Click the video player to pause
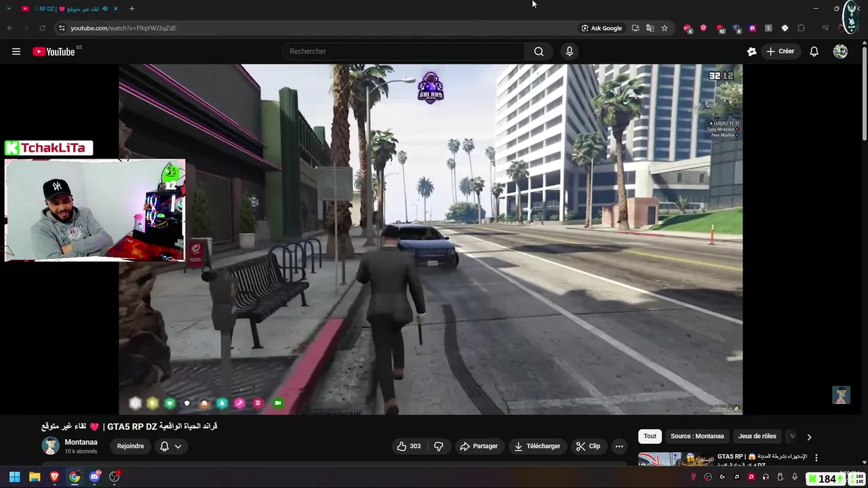Viewport: 868px width, 488px height. pos(431,239)
